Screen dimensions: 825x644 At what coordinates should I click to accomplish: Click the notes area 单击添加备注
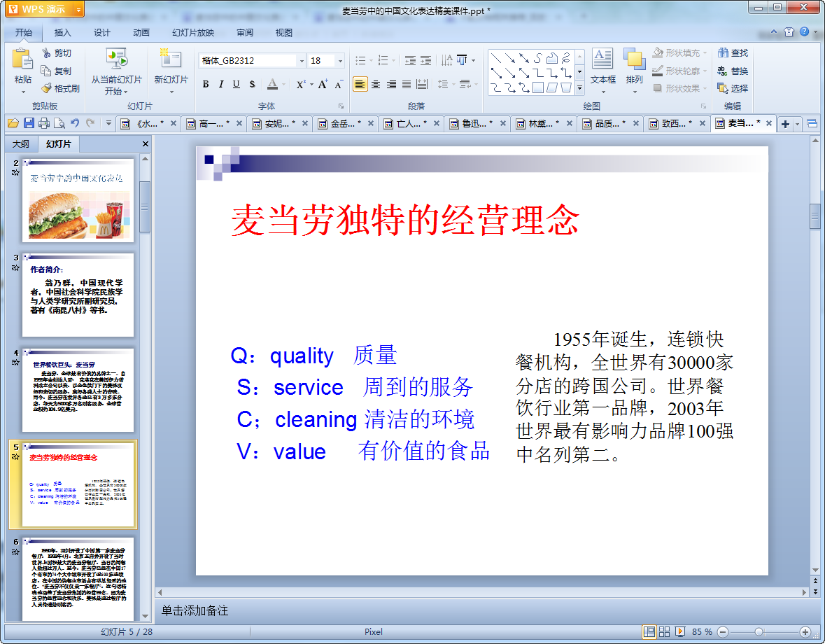(x=195, y=611)
